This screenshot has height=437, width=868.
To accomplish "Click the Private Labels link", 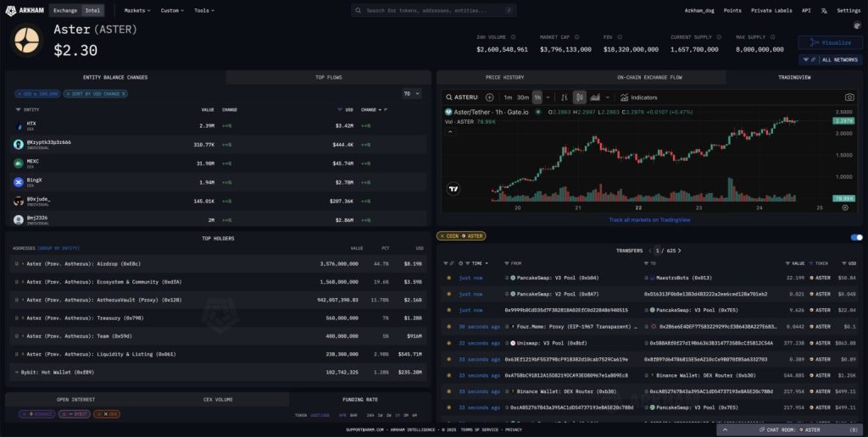I will click(771, 10).
